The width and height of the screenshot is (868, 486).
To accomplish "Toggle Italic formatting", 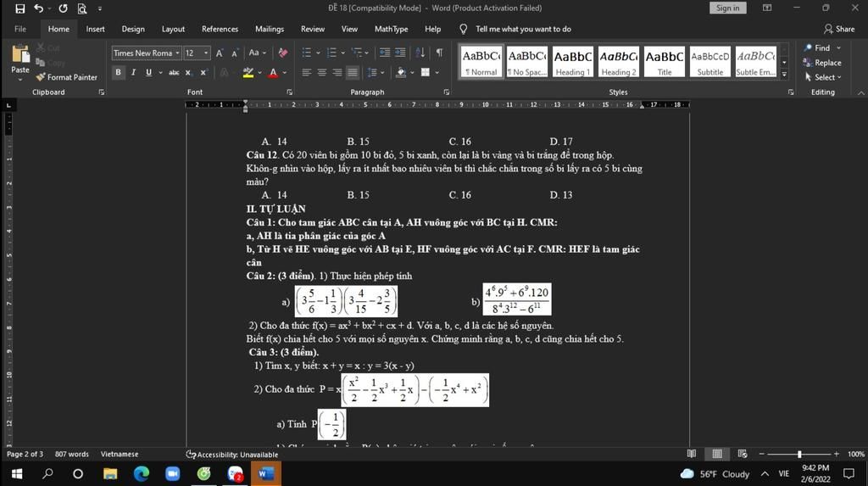I will tap(133, 73).
